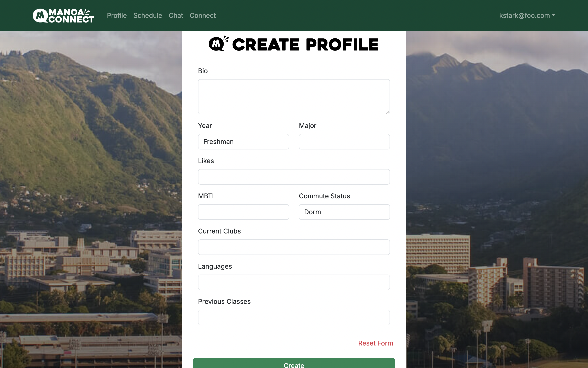Click the green Create button
The width and height of the screenshot is (588, 368).
[294, 363]
